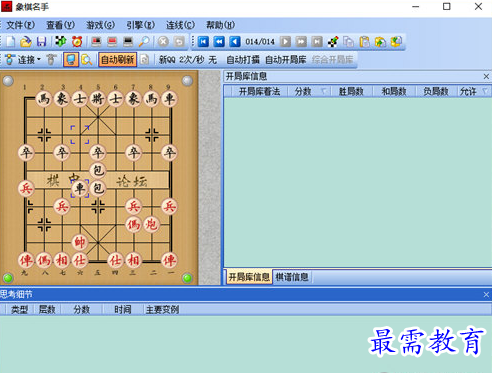
Task: Open a game file with the folder icon
Action: tap(26, 42)
